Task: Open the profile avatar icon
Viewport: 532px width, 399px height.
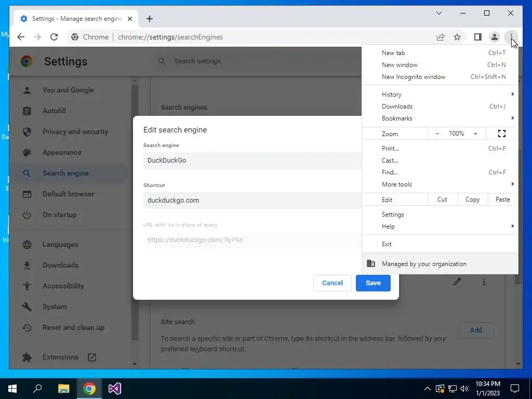Action: click(495, 37)
